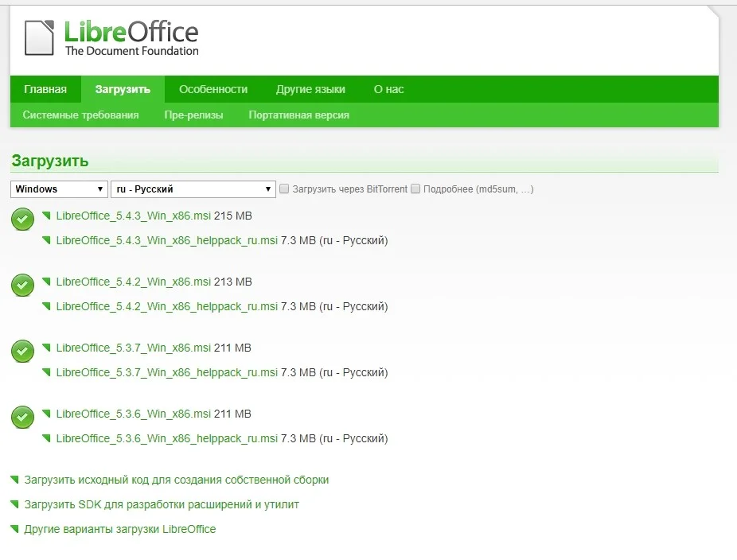Go to the 'Главная' menu tab

(45, 89)
